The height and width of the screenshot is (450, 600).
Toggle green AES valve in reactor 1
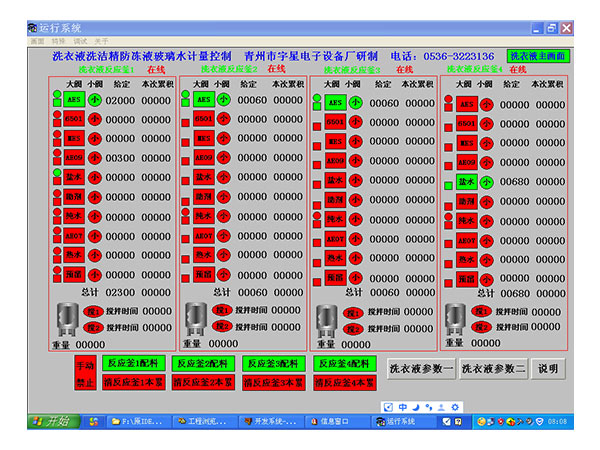pos(74,100)
